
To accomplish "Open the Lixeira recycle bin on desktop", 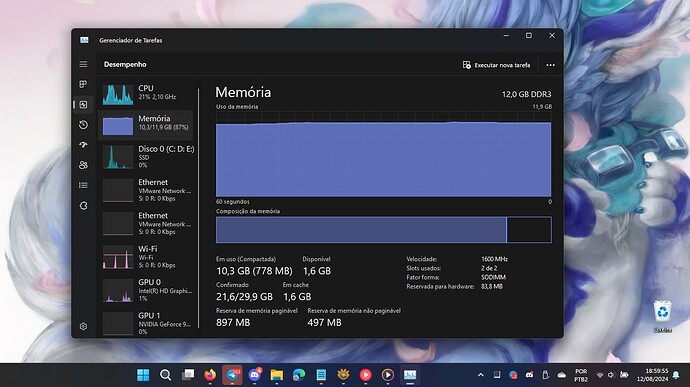I will tap(662, 316).
